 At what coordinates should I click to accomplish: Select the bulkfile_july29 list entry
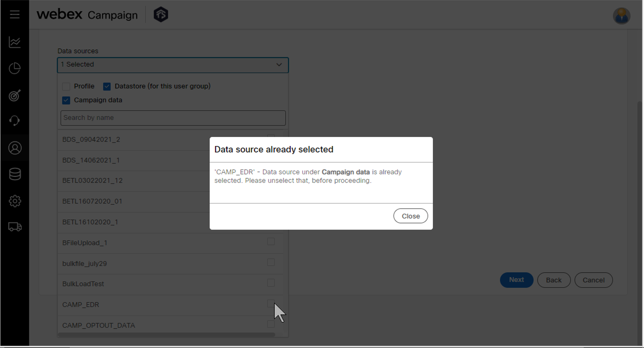coord(170,264)
